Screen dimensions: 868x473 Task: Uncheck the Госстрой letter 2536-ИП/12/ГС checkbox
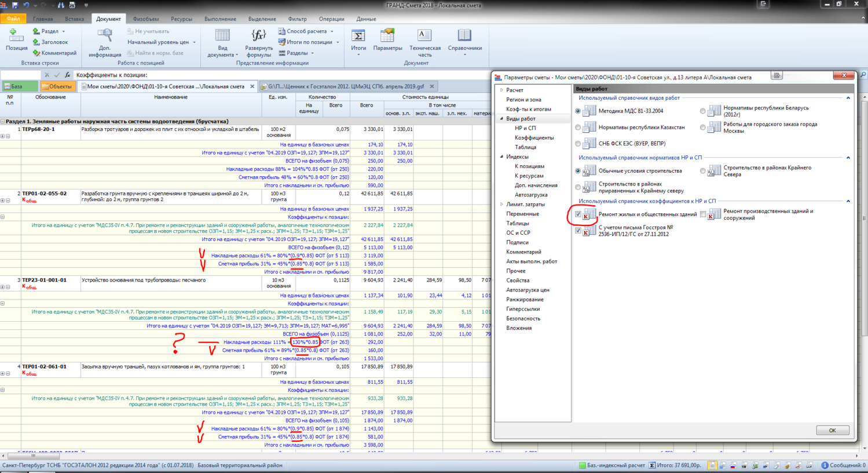[x=578, y=231]
